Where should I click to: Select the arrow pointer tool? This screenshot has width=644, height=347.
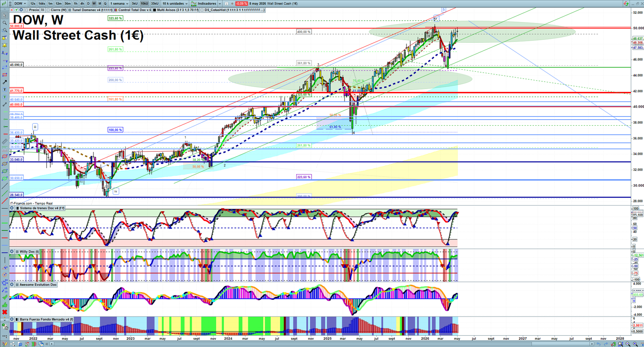point(4,16)
